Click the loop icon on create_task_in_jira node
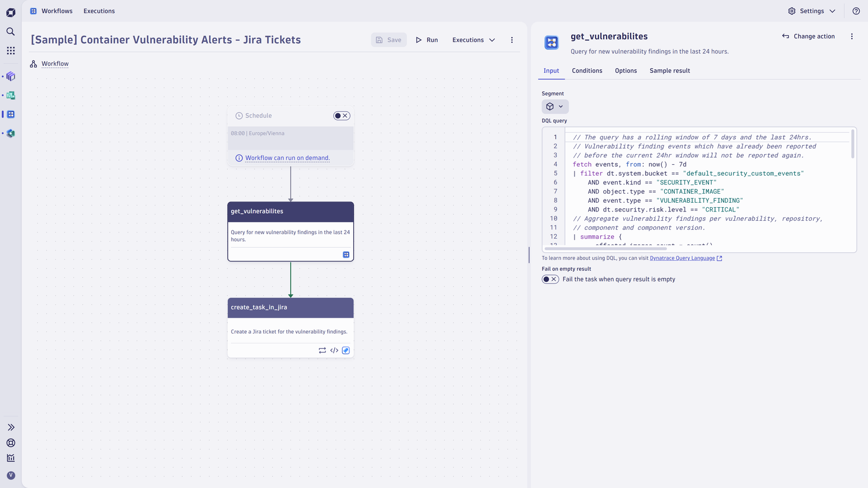The image size is (868, 488). [x=322, y=350]
